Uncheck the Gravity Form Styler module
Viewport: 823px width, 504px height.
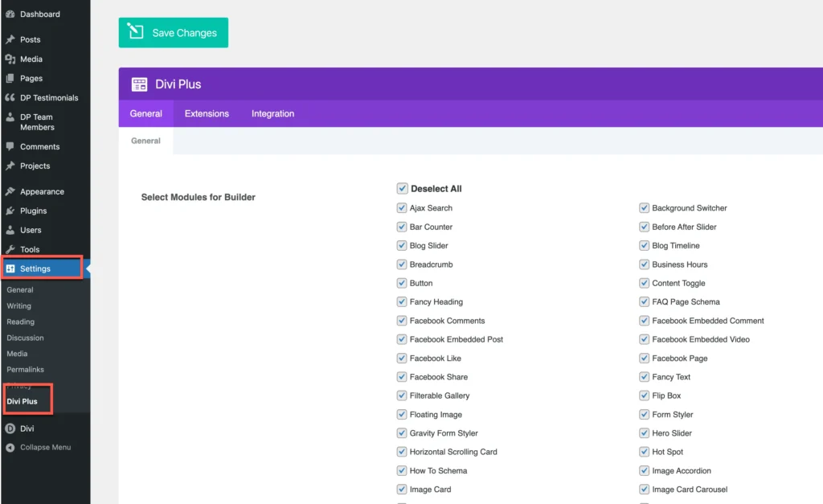click(402, 433)
